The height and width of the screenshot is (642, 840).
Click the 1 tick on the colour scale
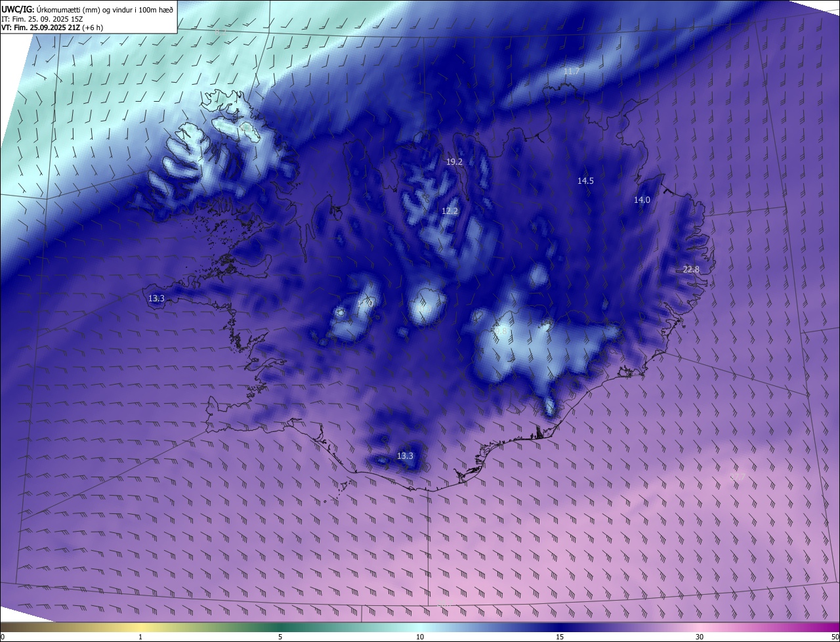140,637
